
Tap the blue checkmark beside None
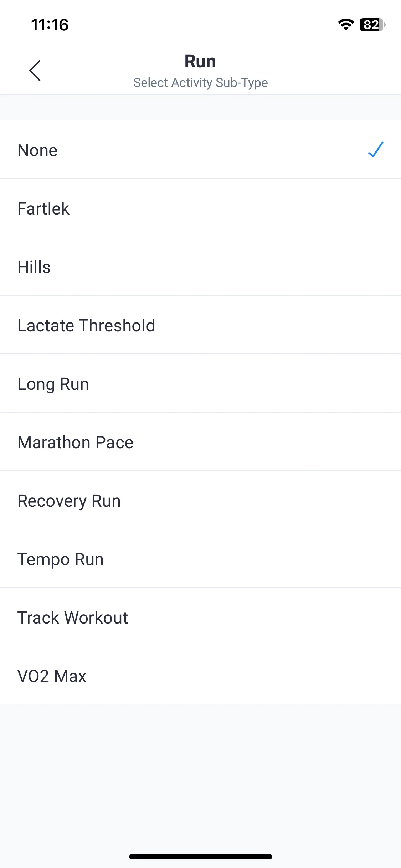click(x=375, y=149)
